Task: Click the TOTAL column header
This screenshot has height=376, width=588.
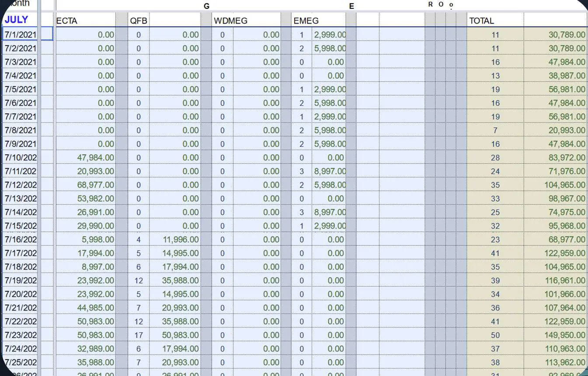Action: pyautogui.click(x=495, y=21)
